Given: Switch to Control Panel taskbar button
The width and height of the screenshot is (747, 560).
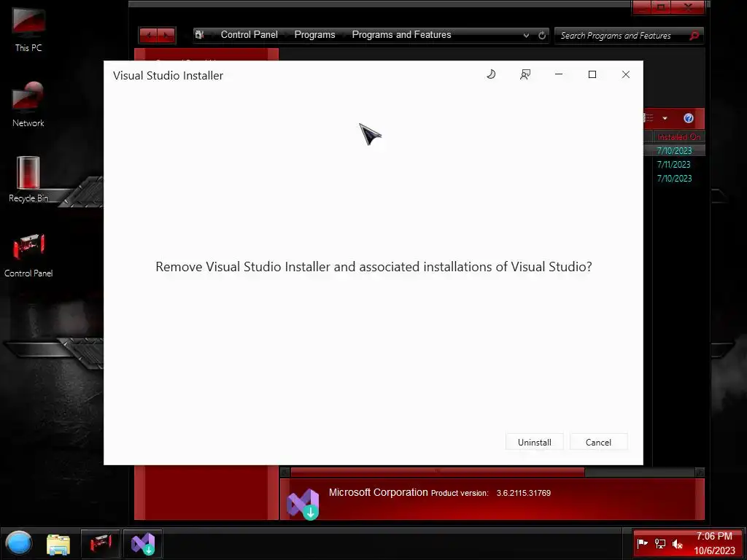Looking at the screenshot, I should (x=100, y=543).
